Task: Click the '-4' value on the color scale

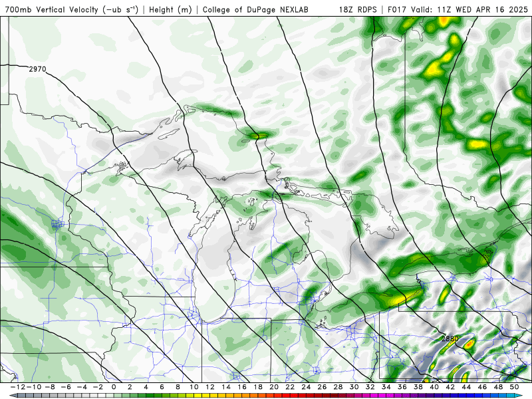Action: pyautogui.click(x=82, y=387)
